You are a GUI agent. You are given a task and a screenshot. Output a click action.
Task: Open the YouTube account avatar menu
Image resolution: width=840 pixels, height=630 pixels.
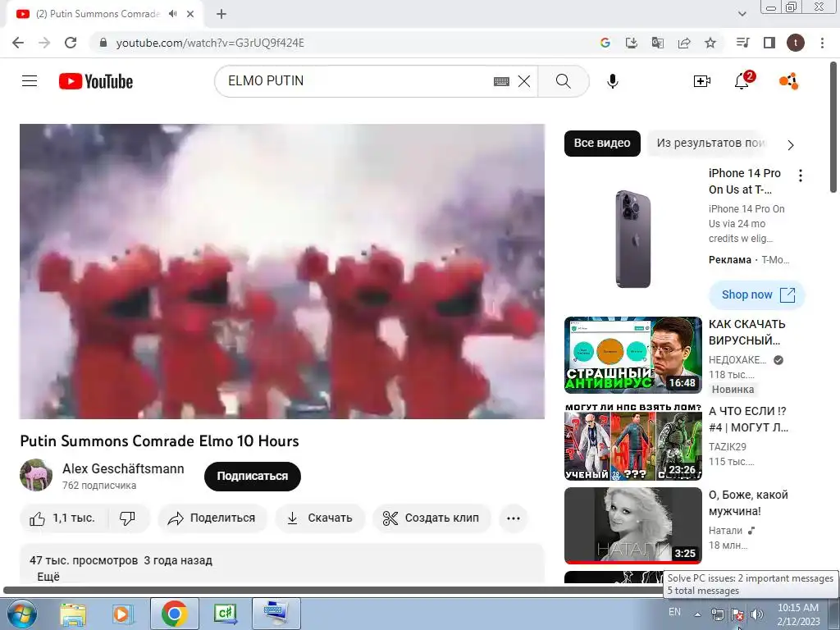pos(788,81)
